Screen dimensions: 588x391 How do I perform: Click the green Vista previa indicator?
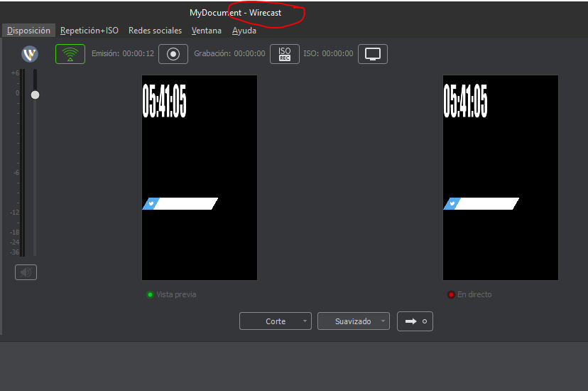150,294
